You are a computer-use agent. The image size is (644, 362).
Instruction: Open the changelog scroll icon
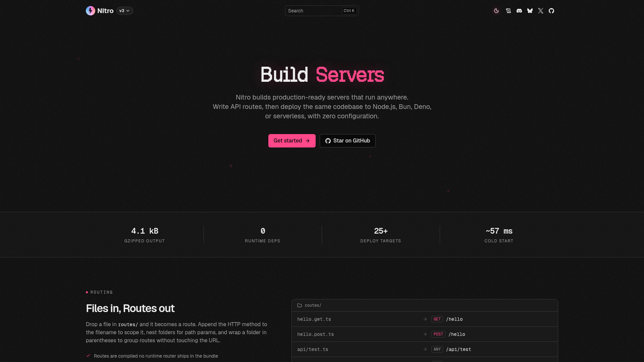pyautogui.click(x=508, y=11)
